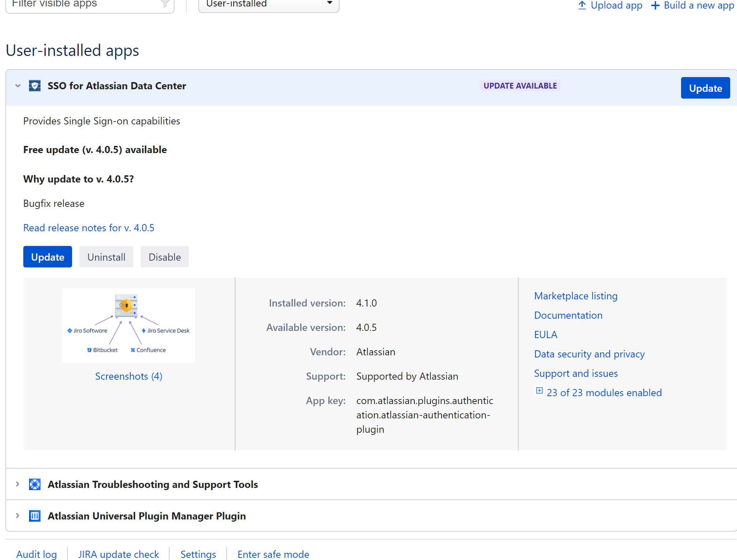Click the Upload app arrow icon

(582, 5)
